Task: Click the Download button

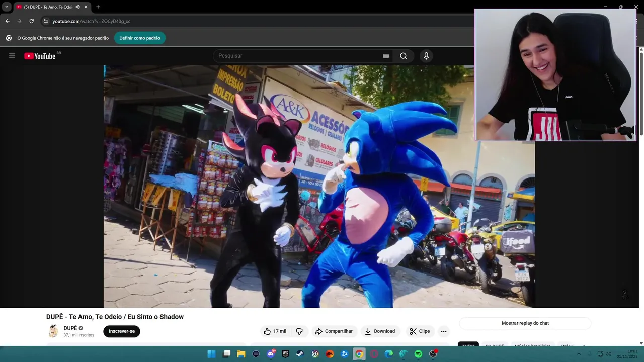Action: pyautogui.click(x=380, y=331)
